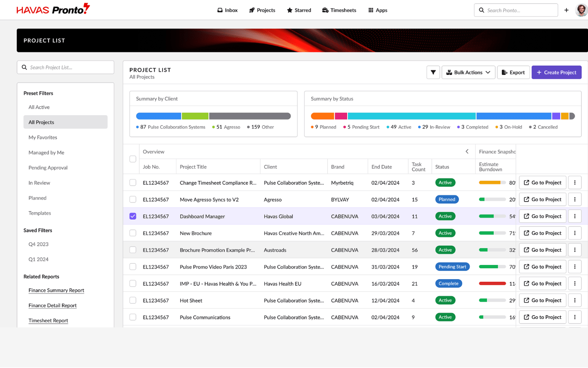Open three-dot menu for IMP - EU row
The width and height of the screenshot is (588, 368).
(x=575, y=283)
